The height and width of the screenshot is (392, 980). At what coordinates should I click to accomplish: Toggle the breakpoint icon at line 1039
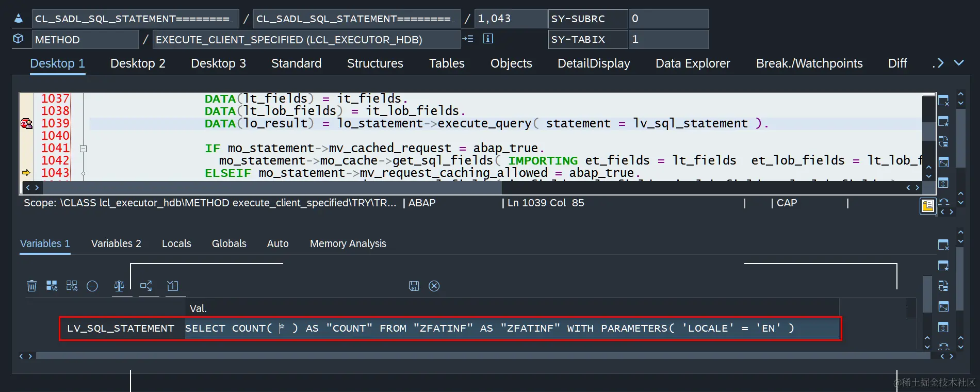26,123
